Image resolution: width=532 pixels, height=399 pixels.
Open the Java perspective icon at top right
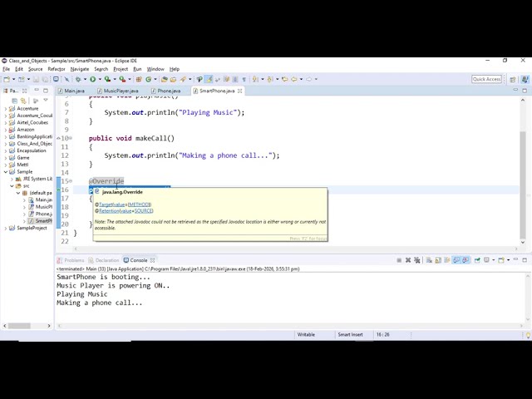coord(525,79)
